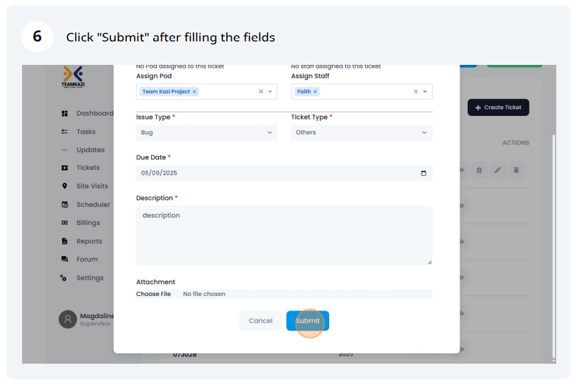Image resolution: width=579 pixels, height=392 pixels.
Task: Expand the Assign Pod dropdown arrow
Action: (271, 92)
